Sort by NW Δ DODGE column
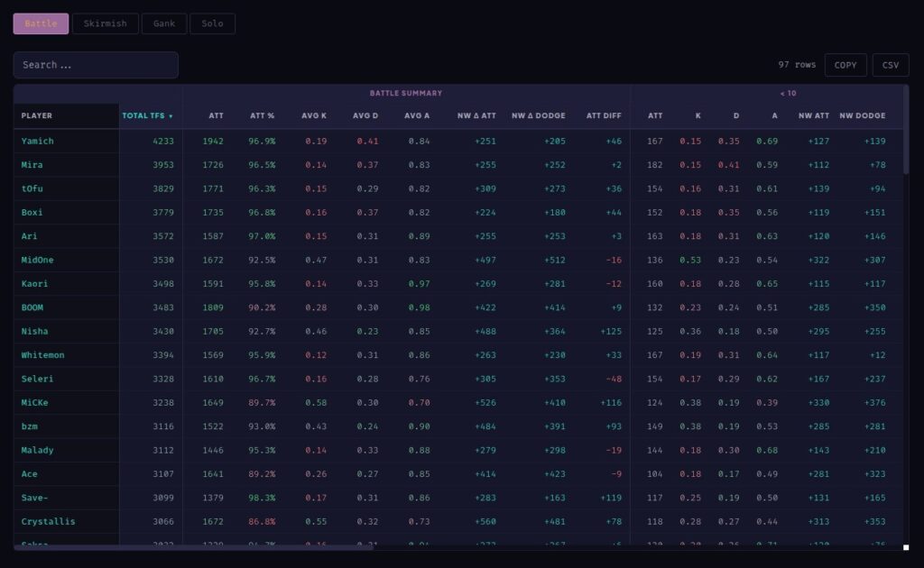 coord(538,115)
